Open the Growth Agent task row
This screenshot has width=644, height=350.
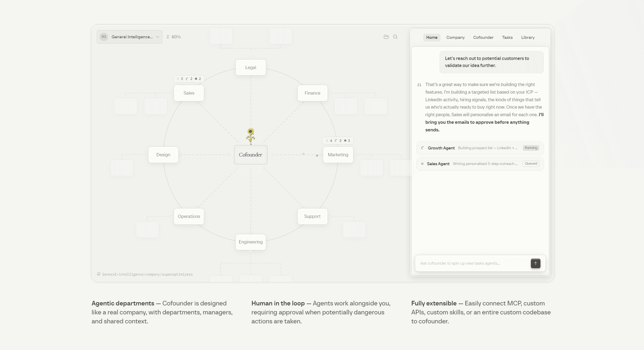(x=480, y=148)
